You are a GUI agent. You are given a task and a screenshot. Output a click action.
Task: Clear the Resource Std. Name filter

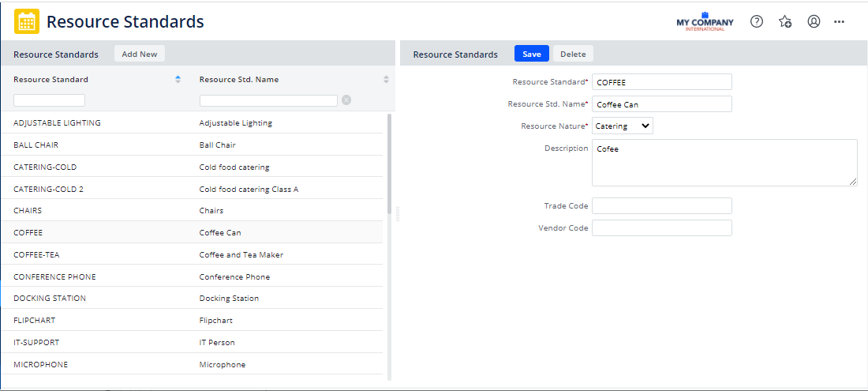point(346,100)
